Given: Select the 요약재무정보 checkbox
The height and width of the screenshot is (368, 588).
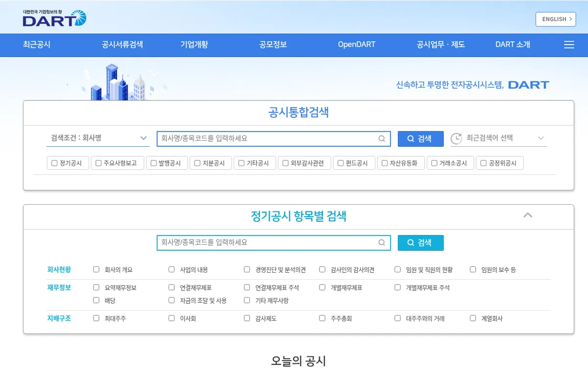Looking at the screenshot, I should tap(96, 288).
